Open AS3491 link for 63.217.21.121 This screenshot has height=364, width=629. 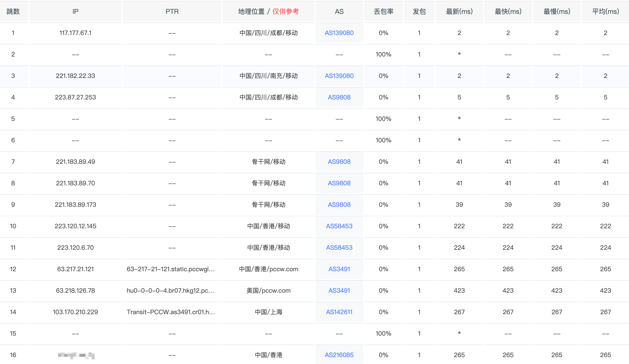[339, 269]
